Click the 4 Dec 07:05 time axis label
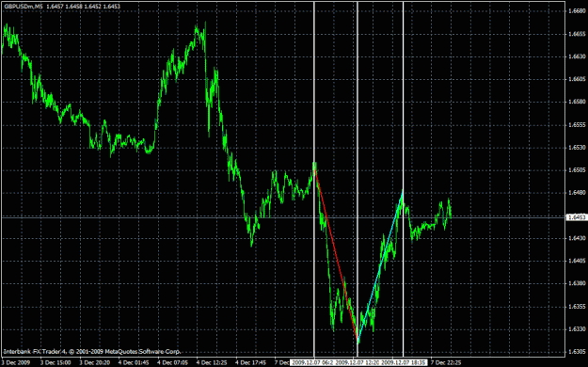The image size is (588, 367). pos(172,363)
